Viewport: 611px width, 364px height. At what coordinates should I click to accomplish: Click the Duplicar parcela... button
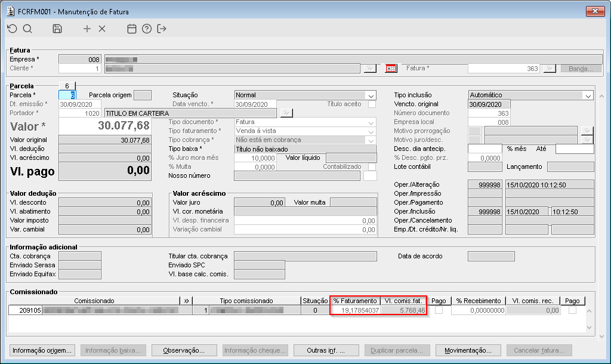[397, 350]
